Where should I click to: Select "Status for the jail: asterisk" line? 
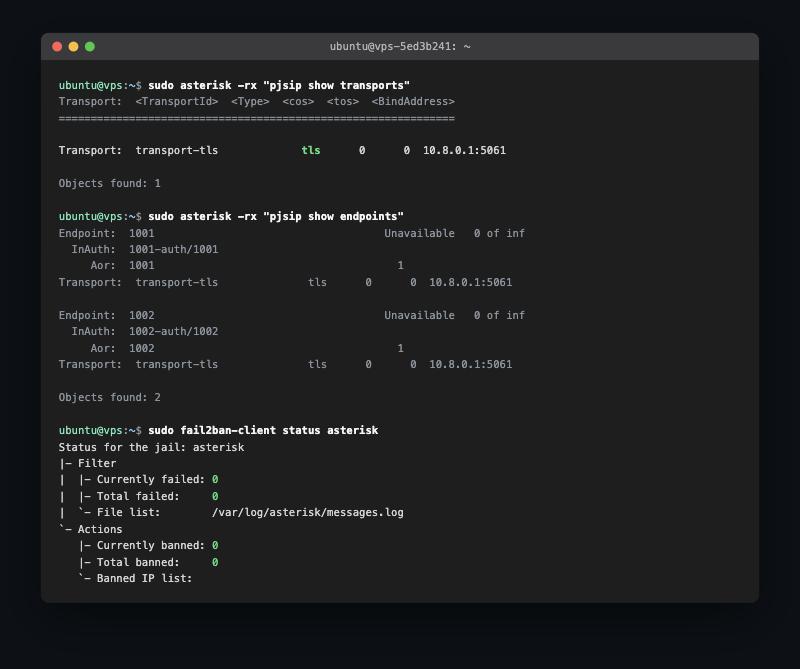click(x=152, y=447)
